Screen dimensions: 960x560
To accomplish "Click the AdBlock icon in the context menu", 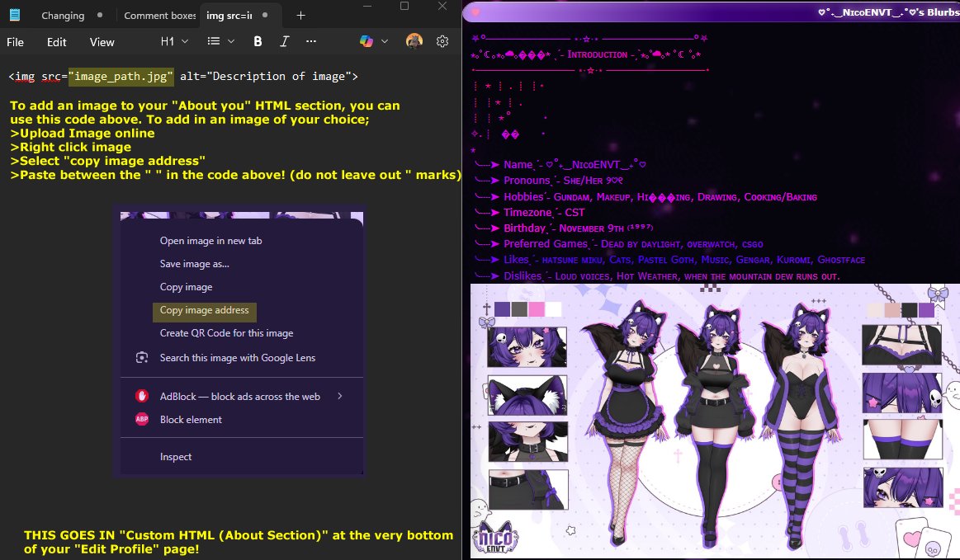I will (x=142, y=395).
